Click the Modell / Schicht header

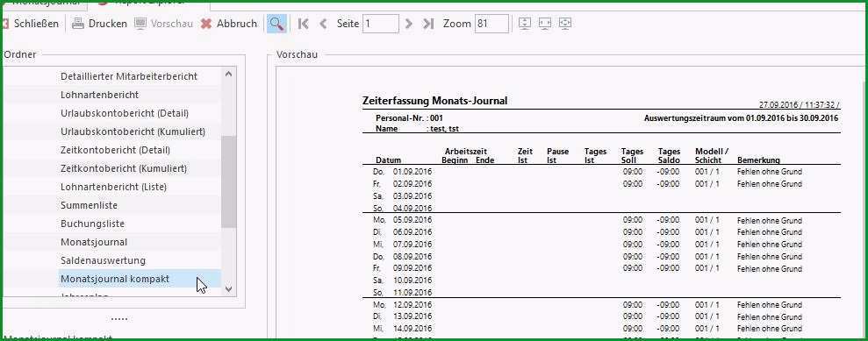712,156
